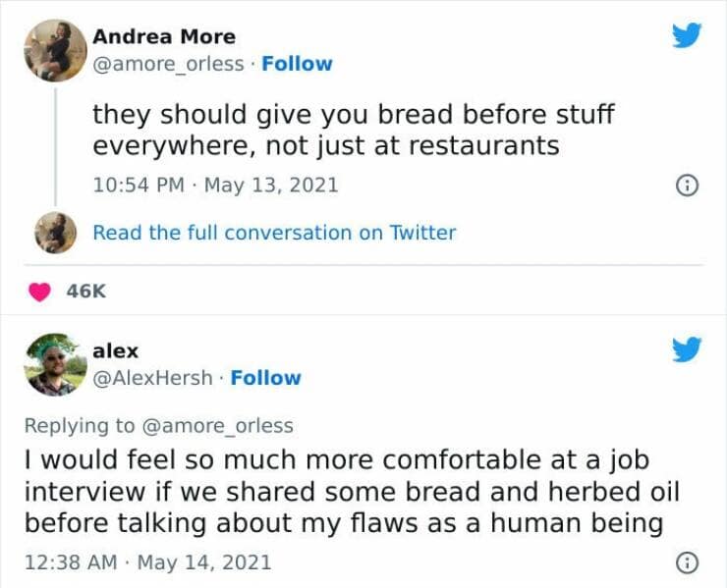This screenshot has width=727, height=588.
Task: Open the 10:54 PM May 13, 2021 timestamp
Action: [214, 185]
